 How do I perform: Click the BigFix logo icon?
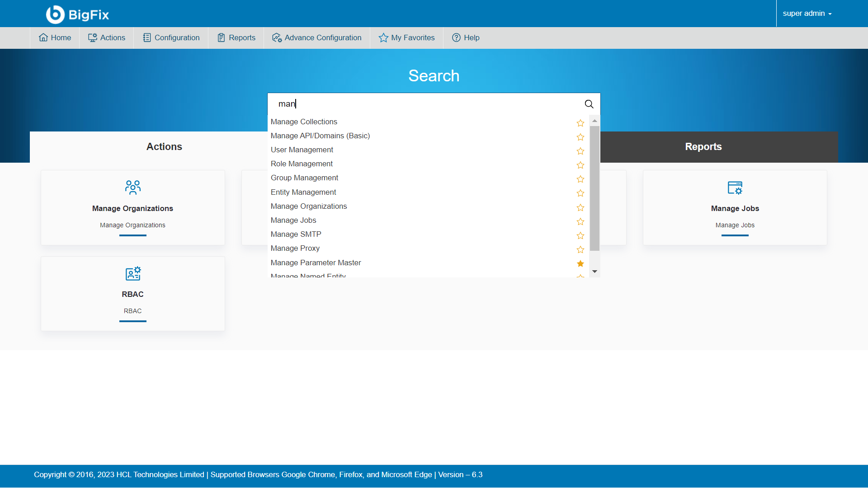(x=55, y=14)
